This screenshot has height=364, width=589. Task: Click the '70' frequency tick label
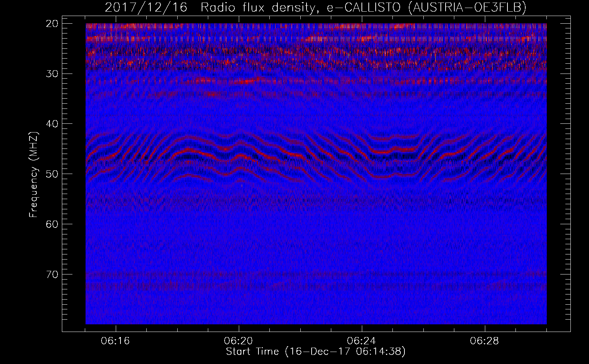[x=52, y=274]
